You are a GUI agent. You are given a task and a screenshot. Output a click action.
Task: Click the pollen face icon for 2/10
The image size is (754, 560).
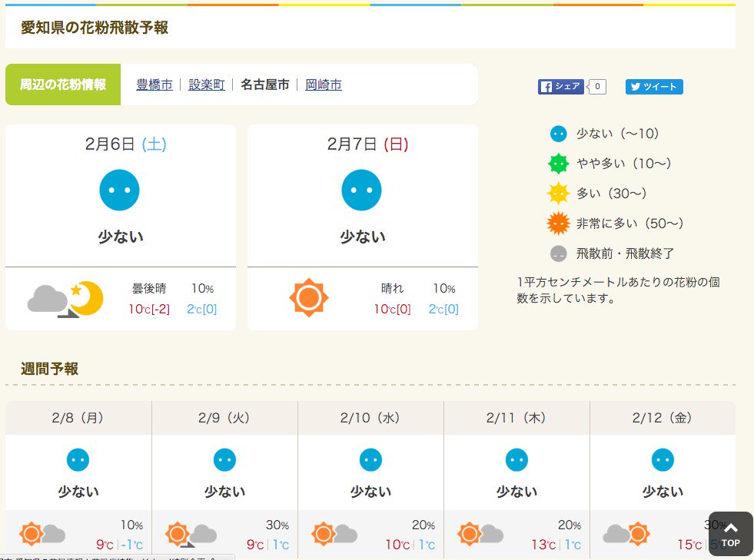pyautogui.click(x=370, y=460)
